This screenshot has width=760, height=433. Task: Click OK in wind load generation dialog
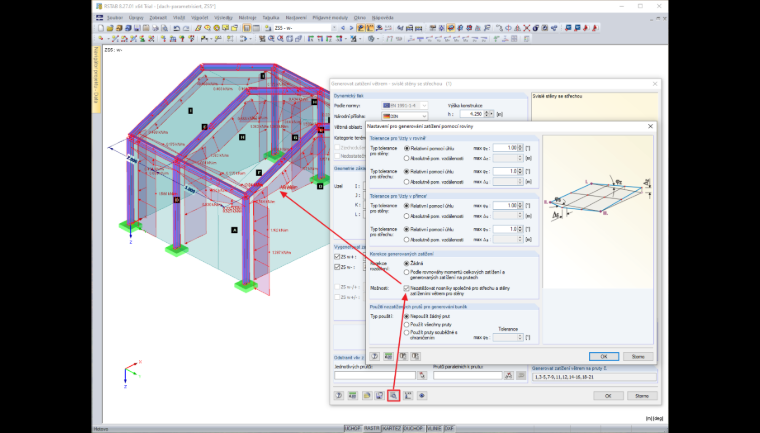coord(608,396)
